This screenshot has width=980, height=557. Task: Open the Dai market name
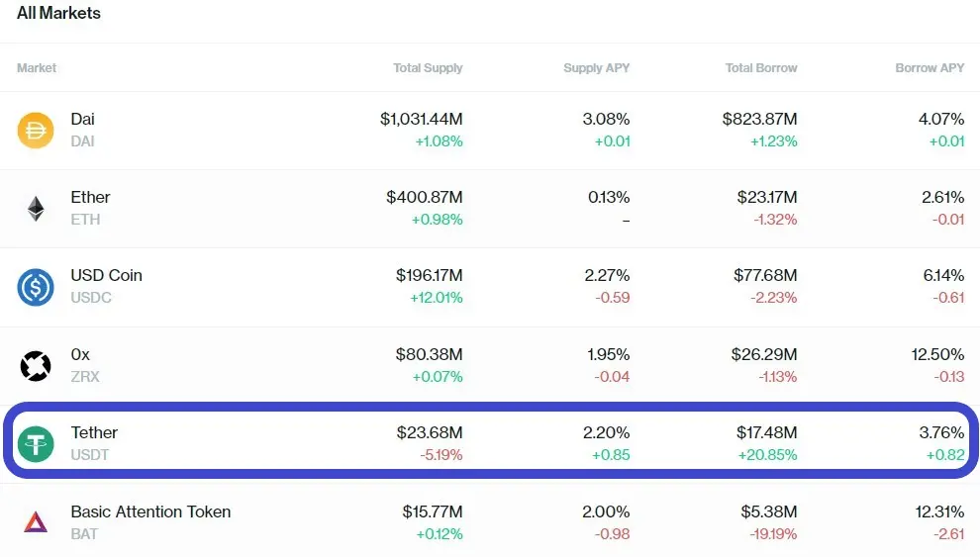click(82, 120)
